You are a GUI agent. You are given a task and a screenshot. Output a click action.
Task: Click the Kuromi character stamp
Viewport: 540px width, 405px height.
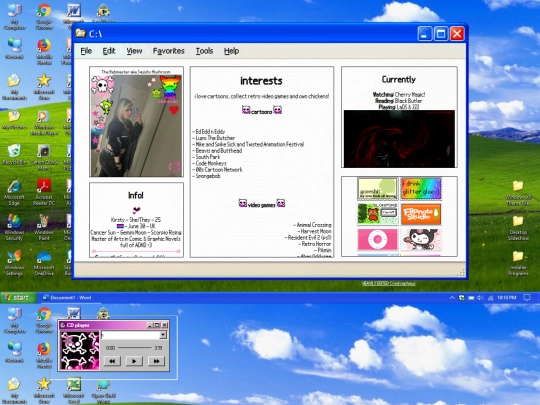click(421, 239)
